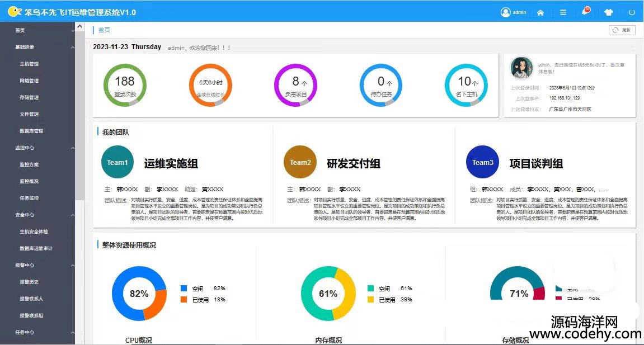
Task: Collapse the 监控中心 sidebar section
Action: [x=73, y=148]
